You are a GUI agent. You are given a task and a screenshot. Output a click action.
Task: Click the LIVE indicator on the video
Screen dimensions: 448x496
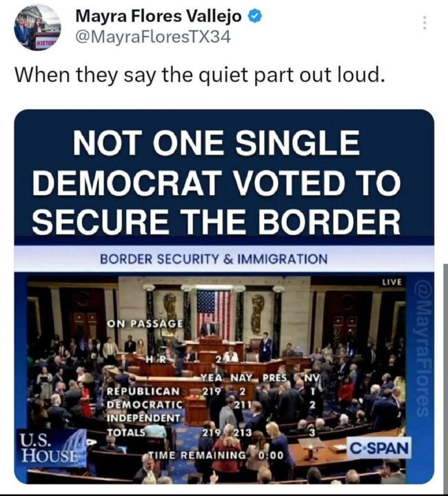391,282
